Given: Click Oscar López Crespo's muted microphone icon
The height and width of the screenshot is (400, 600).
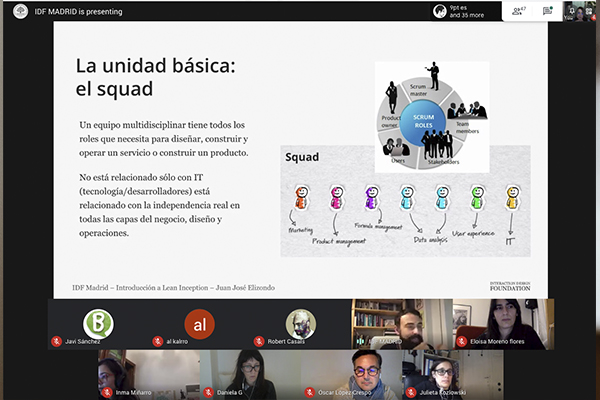Looking at the screenshot, I should pos(311,392).
